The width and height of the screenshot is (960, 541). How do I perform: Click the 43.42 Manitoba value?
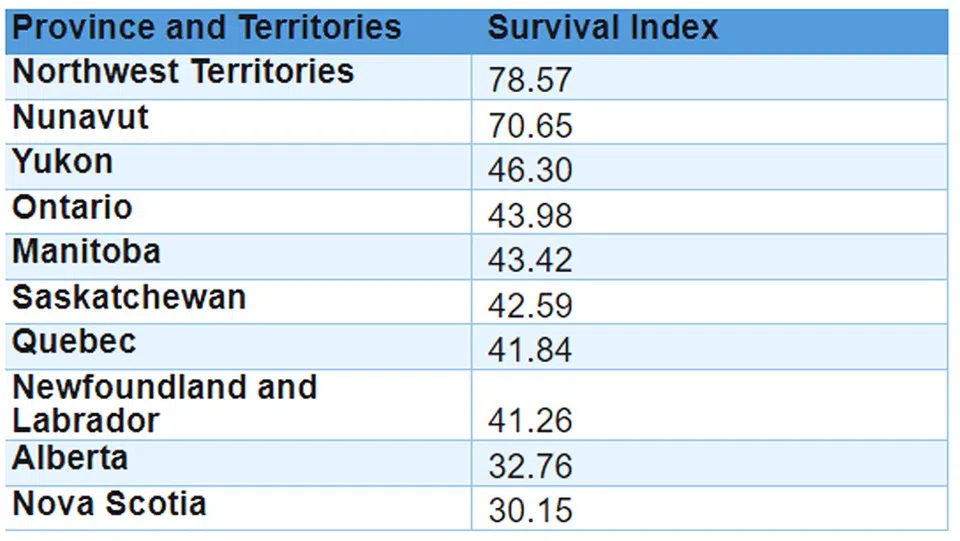click(530, 261)
